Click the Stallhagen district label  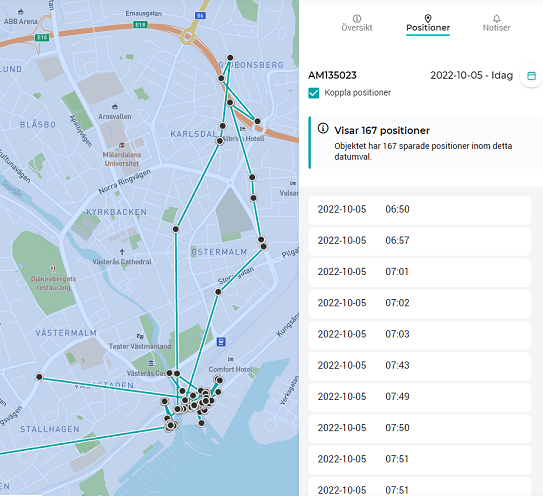[50, 429]
